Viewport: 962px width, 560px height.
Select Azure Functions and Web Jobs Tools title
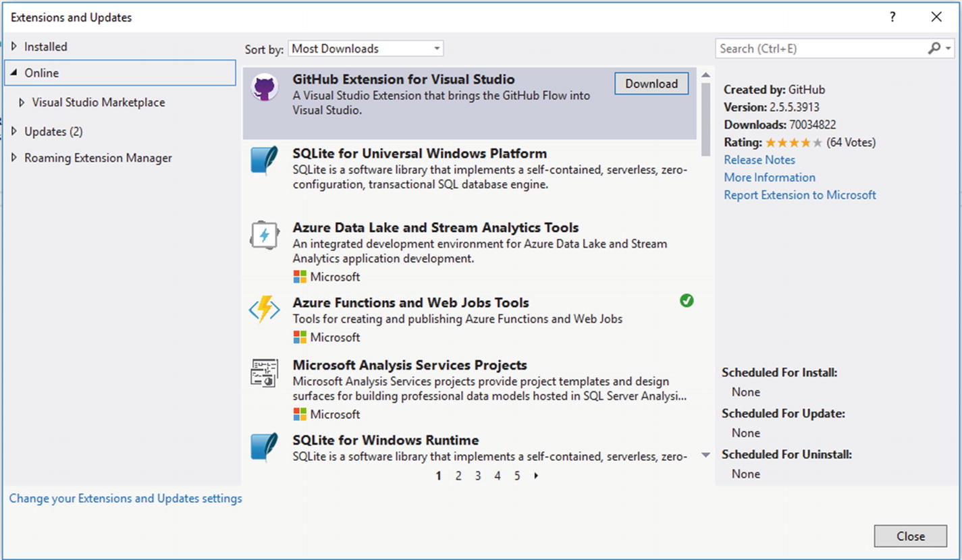(x=410, y=303)
